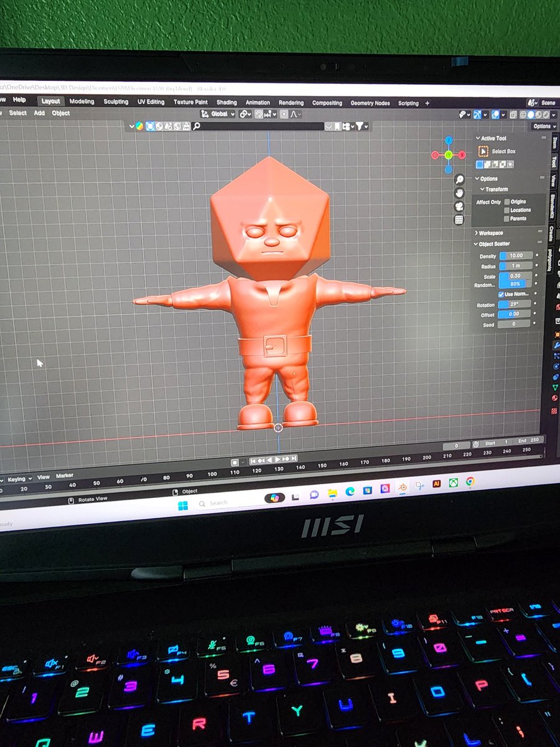The image size is (560, 747).
Task: Switch to the Scripting workspace tab
Action: [x=408, y=103]
